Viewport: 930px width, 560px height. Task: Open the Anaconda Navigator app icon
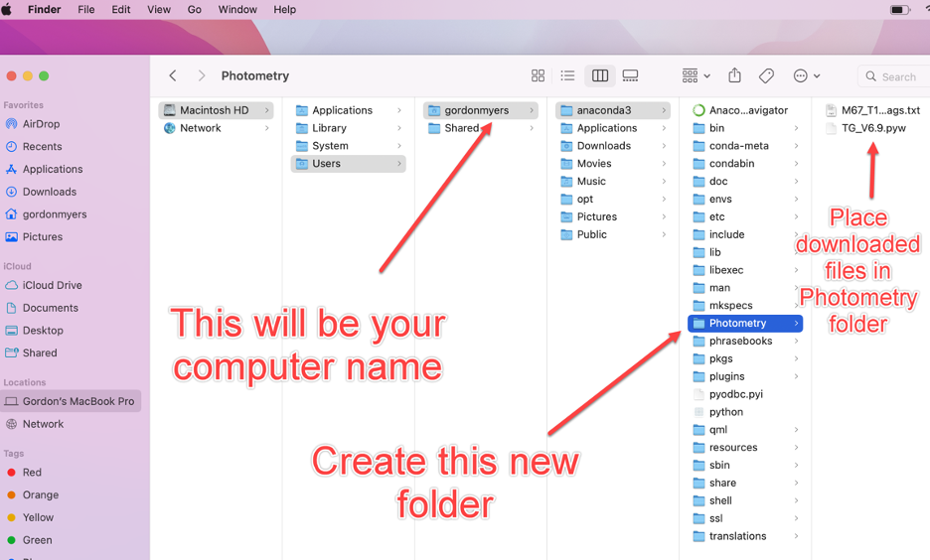(x=698, y=110)
